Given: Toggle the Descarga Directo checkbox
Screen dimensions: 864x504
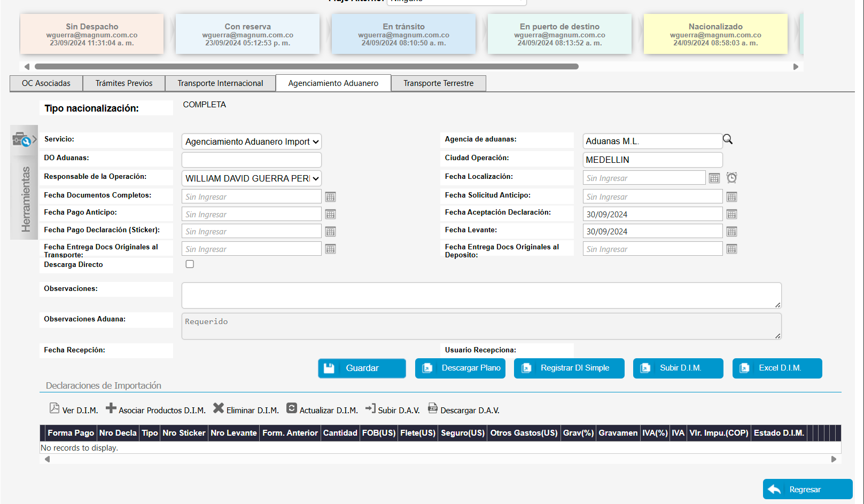Looking at the screenshot, I should coord(190,264).
